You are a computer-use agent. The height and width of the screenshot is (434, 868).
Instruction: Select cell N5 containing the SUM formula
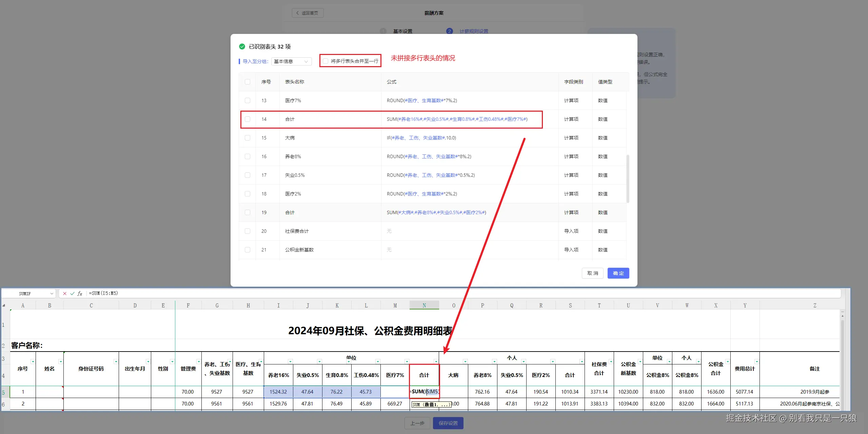click(x=424, y=392)
